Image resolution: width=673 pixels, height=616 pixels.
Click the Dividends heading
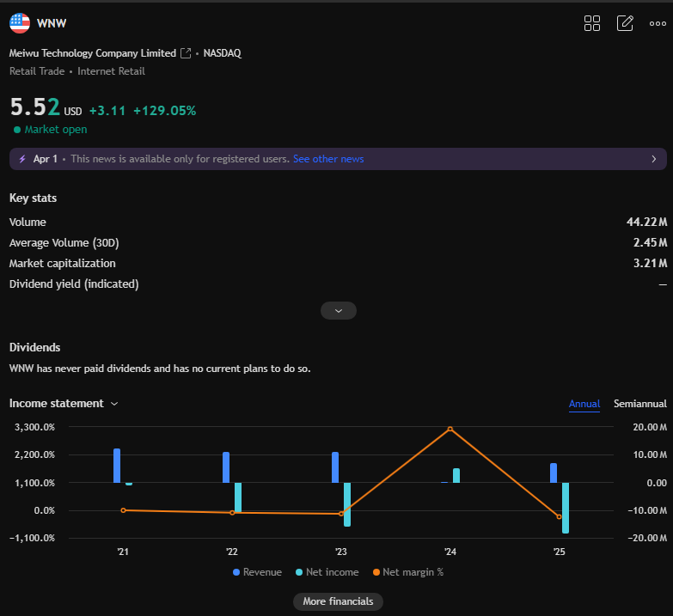[x=34, y=347]
